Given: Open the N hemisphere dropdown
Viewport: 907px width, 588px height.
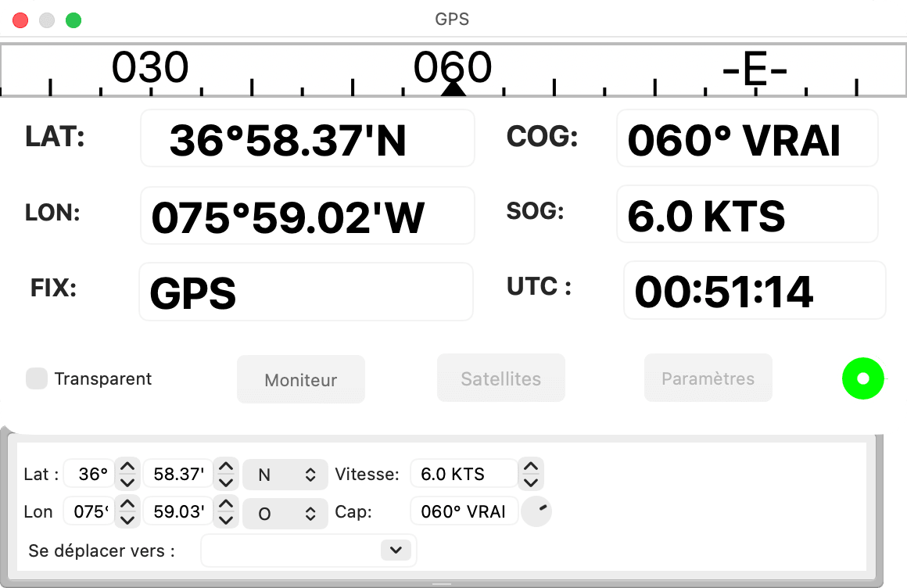Looking at the screenshot, I should (x=285, y=475).
